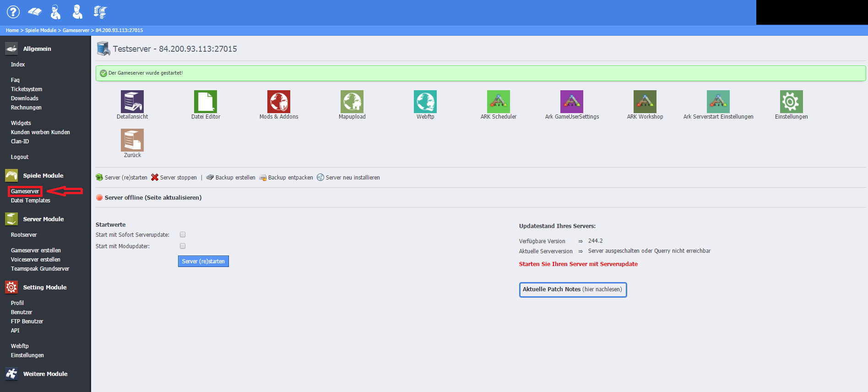Select Gameserver in sidebar menu
Viewport: 868px width, 392px height.
click(25, 191)
